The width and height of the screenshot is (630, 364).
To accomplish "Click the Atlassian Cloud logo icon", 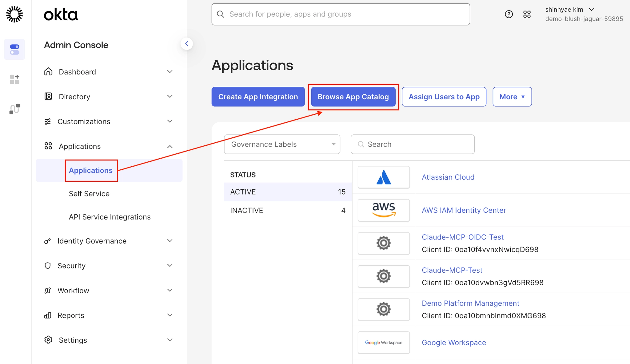I will point(384,177).
